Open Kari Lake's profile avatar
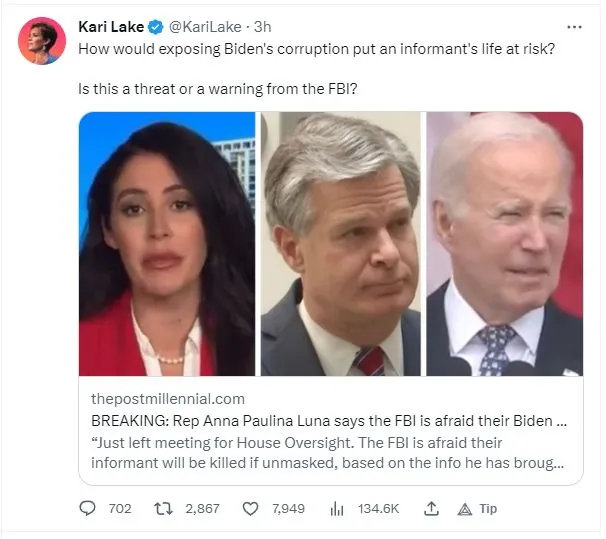606x539 pixels. pos(42,41)
